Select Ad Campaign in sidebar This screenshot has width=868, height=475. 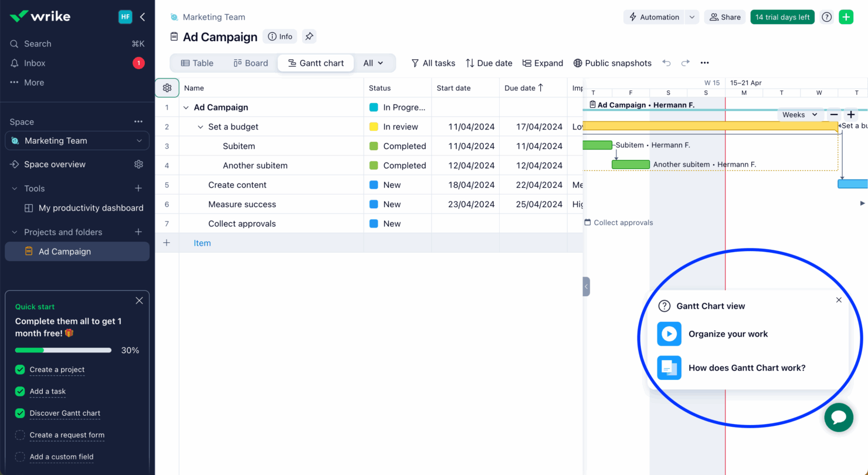(x=77, y=251)
